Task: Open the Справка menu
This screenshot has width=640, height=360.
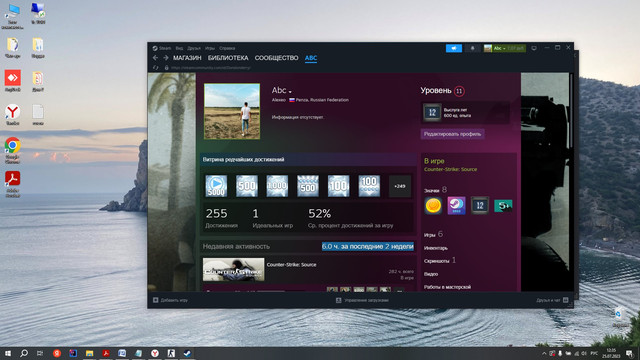Action: click(x=227, y=48)
